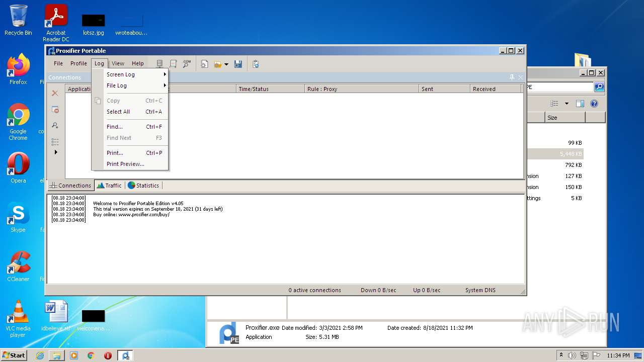Click 'Down 0 B/sec' in status bar
This screenshot has width=644, height=362.
click(x=378, y=290)
